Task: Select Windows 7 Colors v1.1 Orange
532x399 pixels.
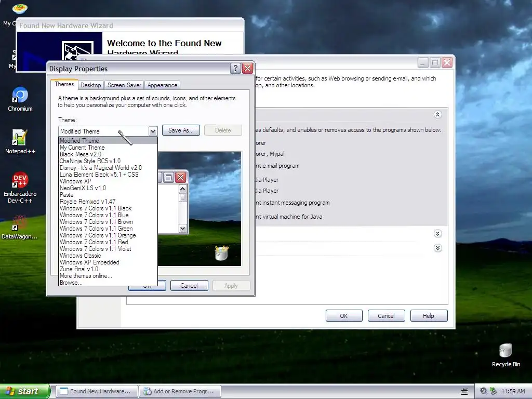Action: tap(108, 235)
